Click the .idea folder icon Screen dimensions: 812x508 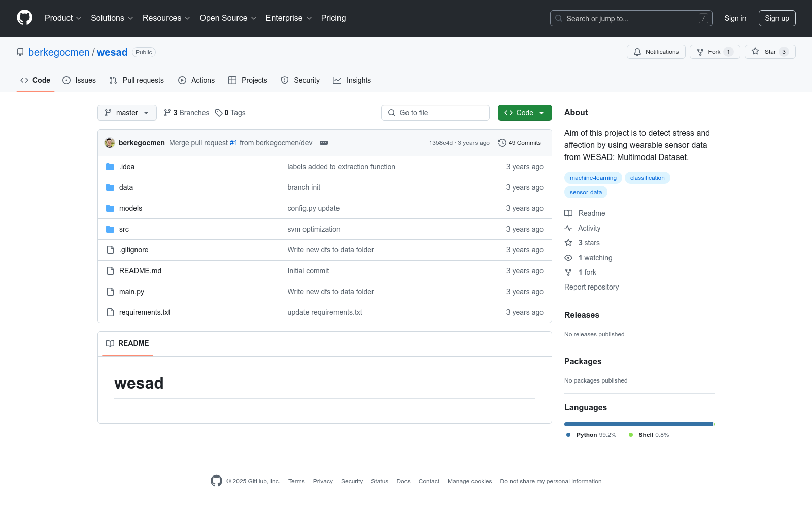point(110,167)
